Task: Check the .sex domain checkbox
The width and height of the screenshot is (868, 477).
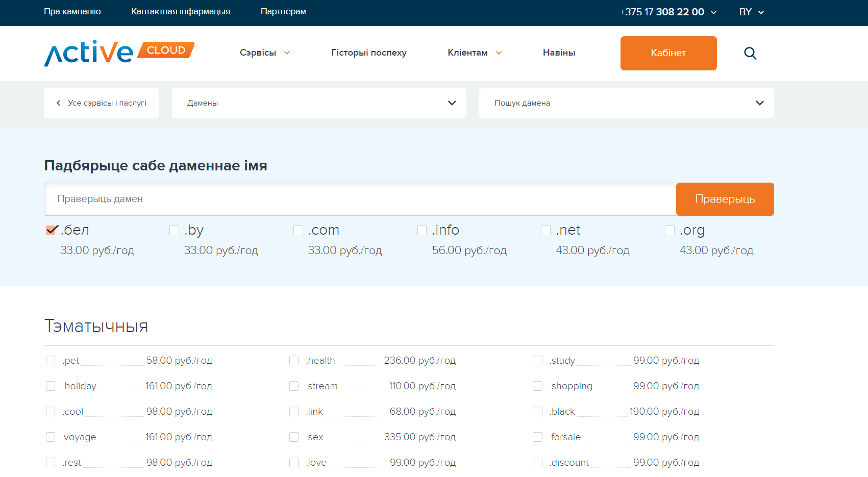Action: tap(294, 437)
